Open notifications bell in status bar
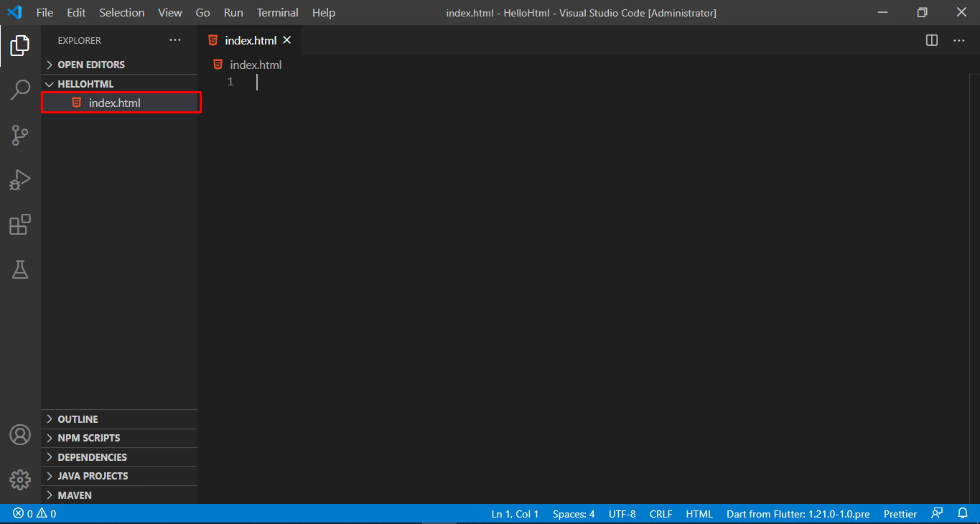Image resolution: width=980 pixels, height=524 pixels. [963, 513]
